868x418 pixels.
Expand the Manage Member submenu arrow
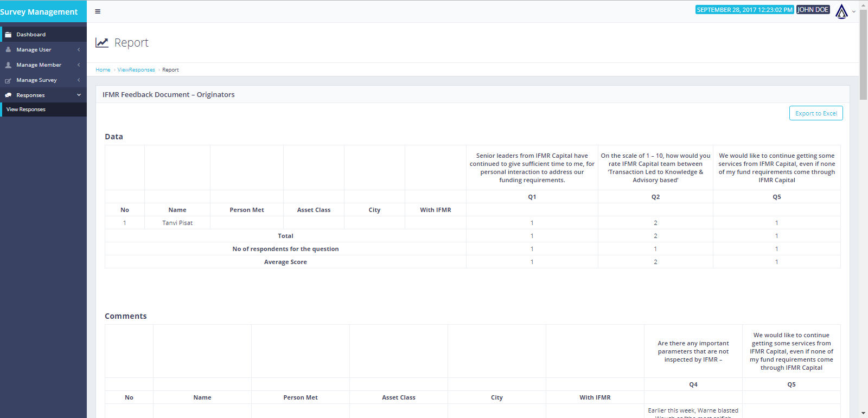click(79, 65)
